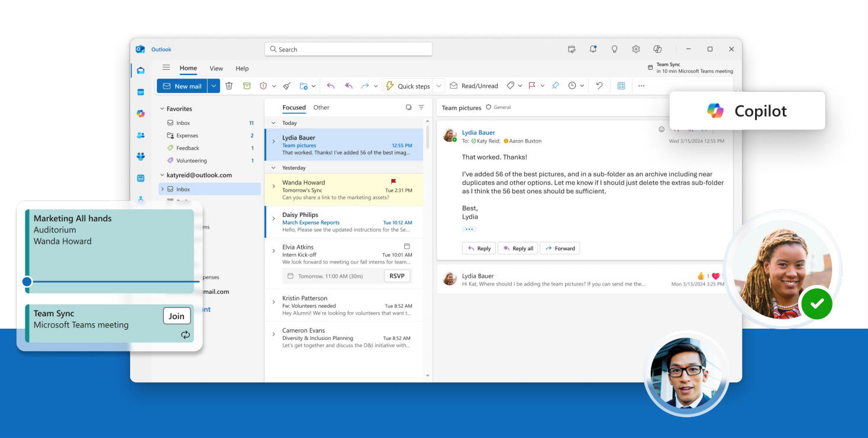Screen dimensions: 868x438
Task: Select the Other inbox tab
Action: tap(321, 108)
